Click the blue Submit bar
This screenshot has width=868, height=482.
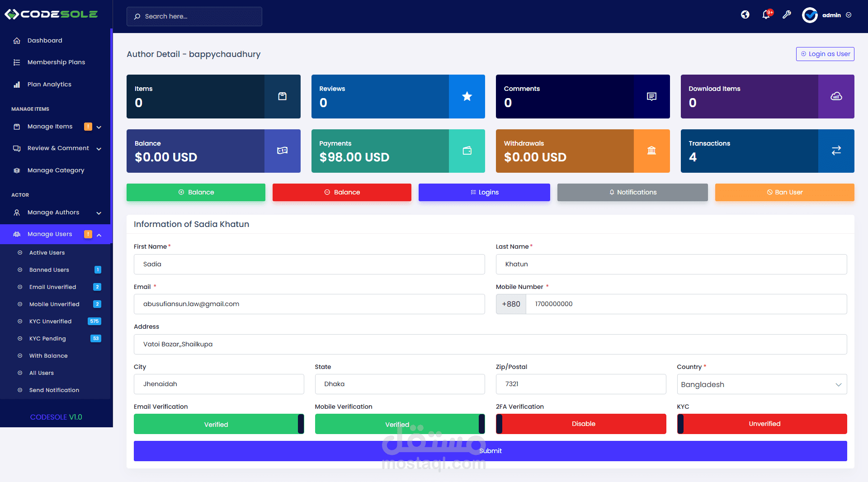click(x=490, y=451)
